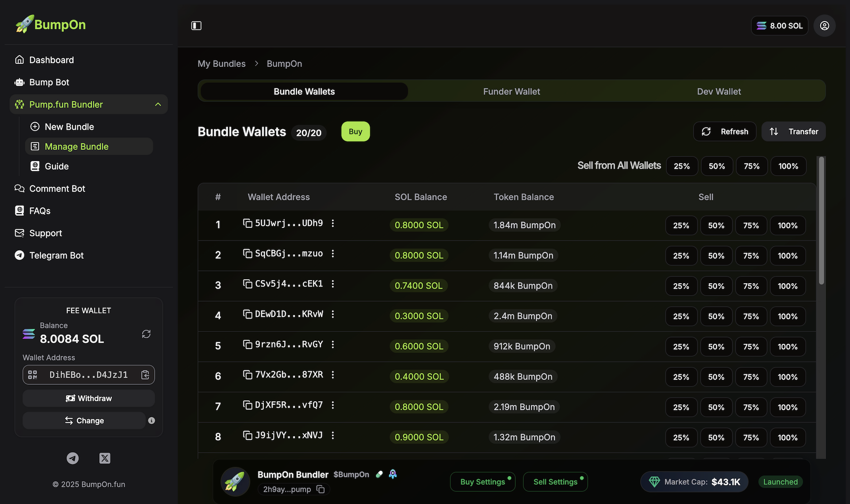Open the X social icon

coord(105,458)
